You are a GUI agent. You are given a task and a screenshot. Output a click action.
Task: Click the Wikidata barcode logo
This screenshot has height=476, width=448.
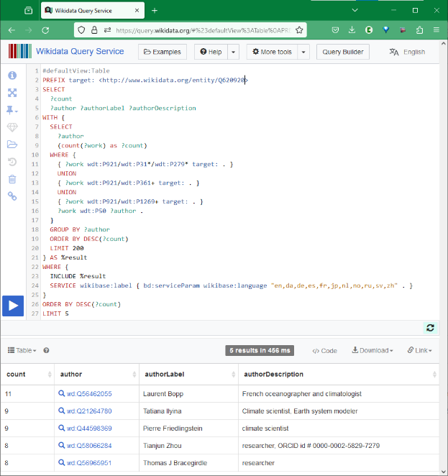[20, 51]
